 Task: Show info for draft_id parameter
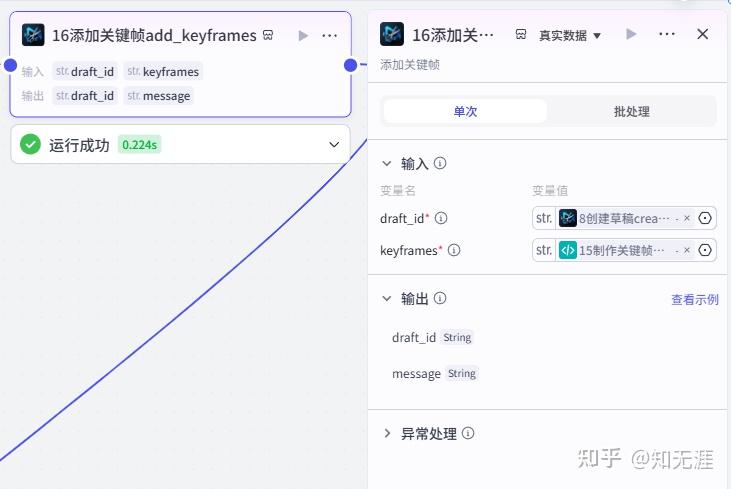441,218
